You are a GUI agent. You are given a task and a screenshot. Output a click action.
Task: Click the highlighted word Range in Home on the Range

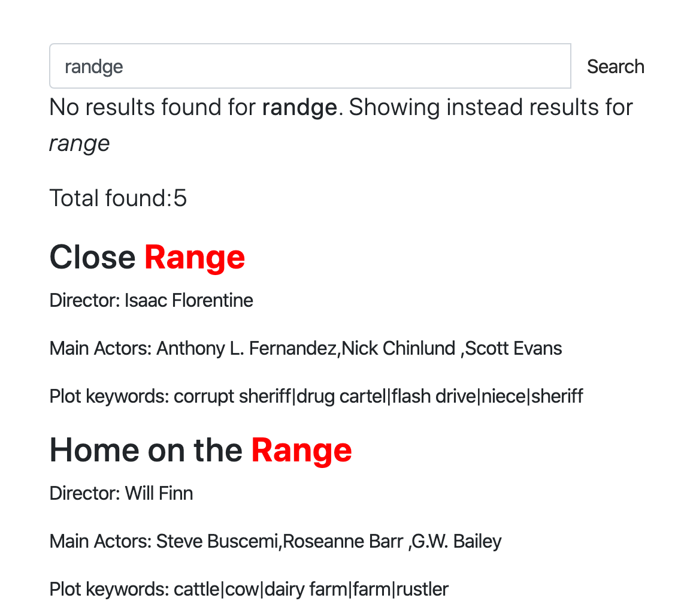[301, 450]
